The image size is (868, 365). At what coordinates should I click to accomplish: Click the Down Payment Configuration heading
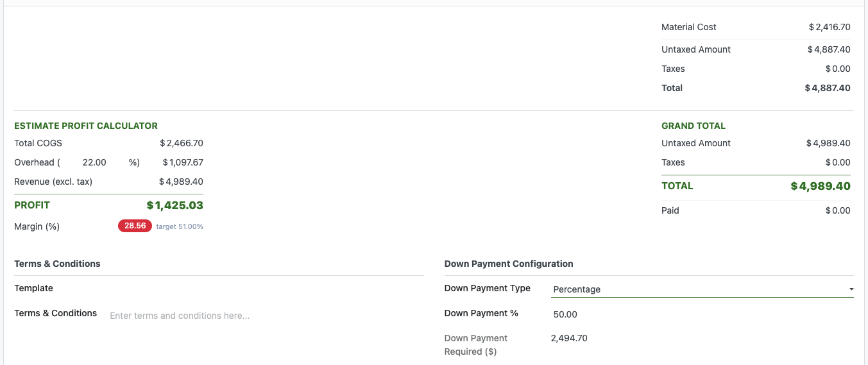pyautogui.click(x=509, y=264)
